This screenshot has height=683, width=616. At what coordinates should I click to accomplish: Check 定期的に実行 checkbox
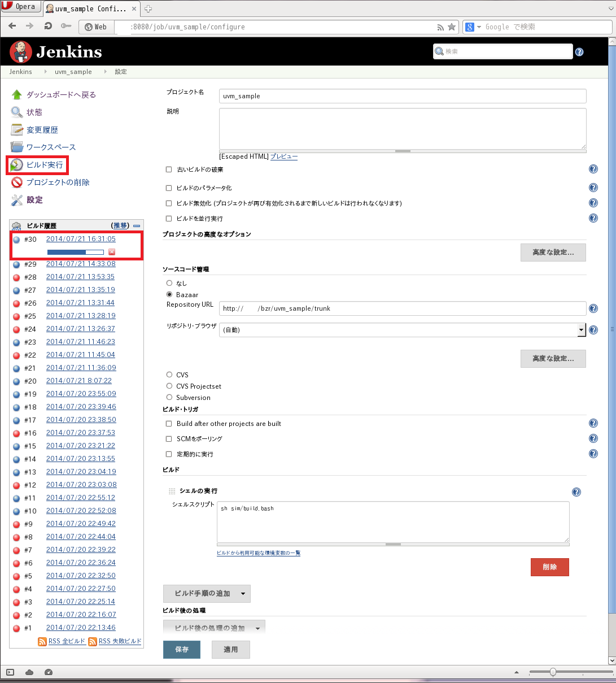point(169,454)
